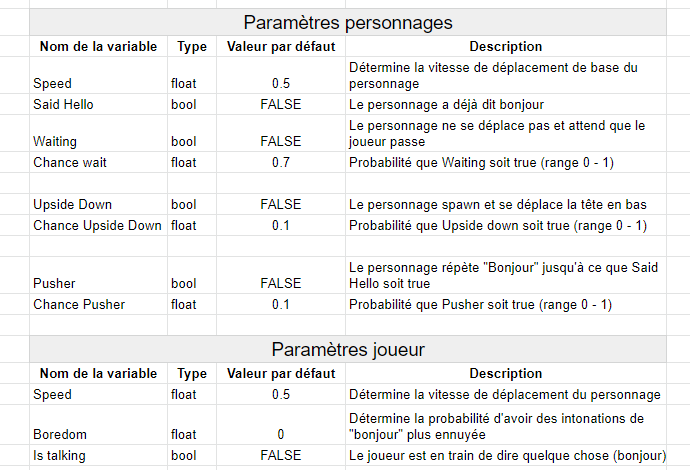Click the 'Chance Upside Down' cell
690x470 pixels.
(x=99, y=225)
